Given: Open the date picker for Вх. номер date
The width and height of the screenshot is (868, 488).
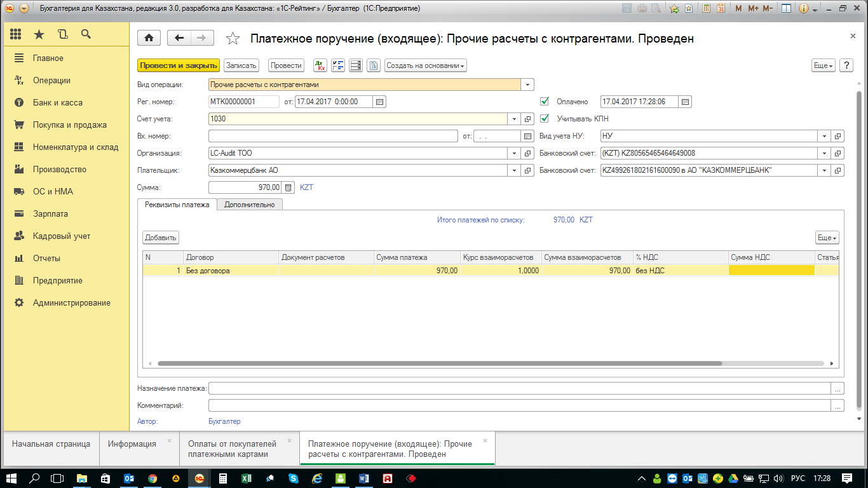Looking at the screenshot, I should [527, 136].
